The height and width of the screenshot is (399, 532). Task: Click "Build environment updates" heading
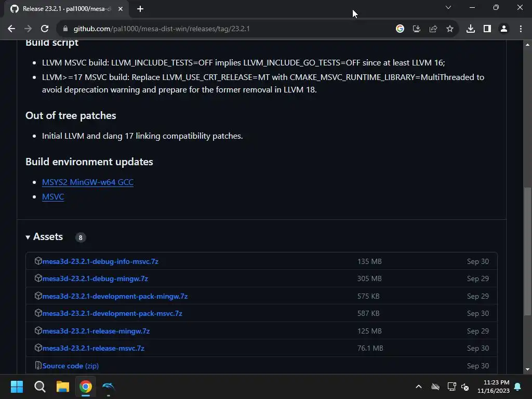point(89,162)
